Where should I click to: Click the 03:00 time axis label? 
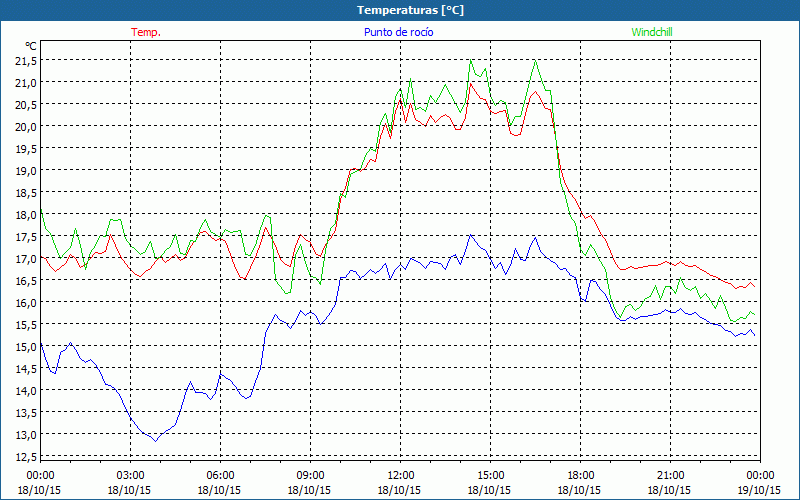130,475
